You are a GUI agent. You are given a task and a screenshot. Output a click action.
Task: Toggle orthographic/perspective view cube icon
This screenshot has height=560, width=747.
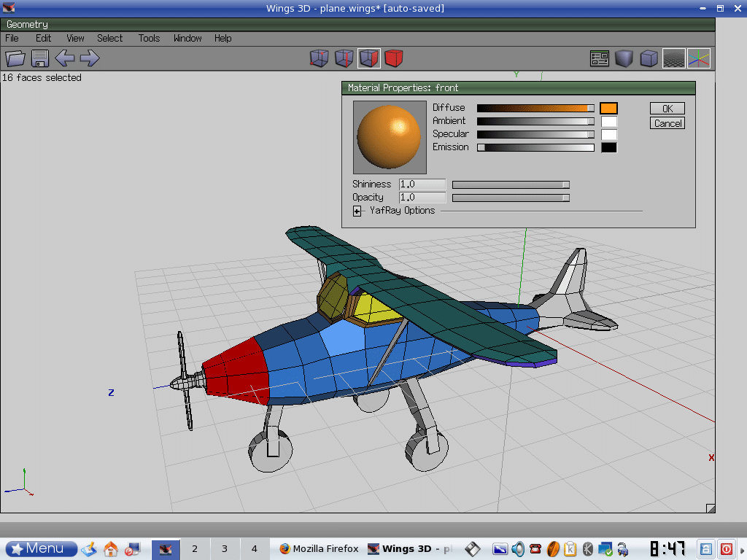(649, 58)
